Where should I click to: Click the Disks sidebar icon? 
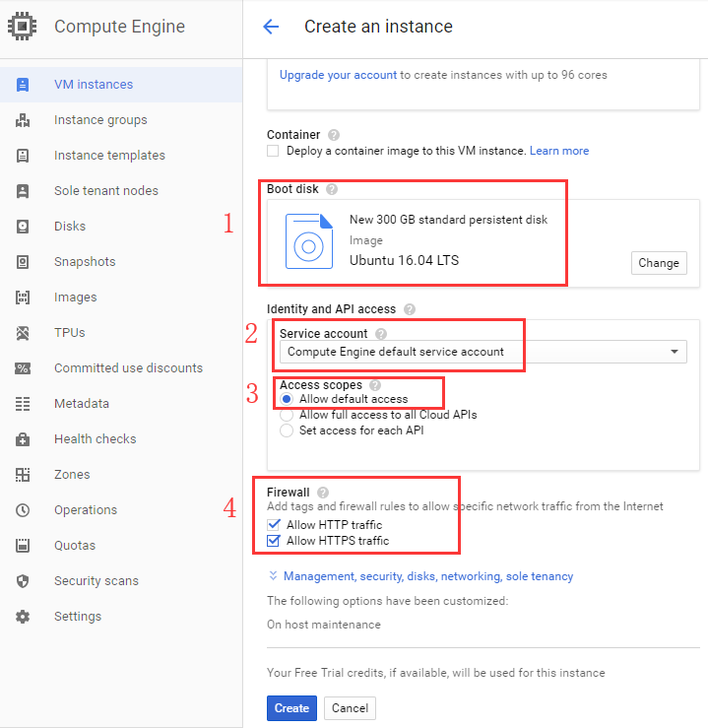23,227
